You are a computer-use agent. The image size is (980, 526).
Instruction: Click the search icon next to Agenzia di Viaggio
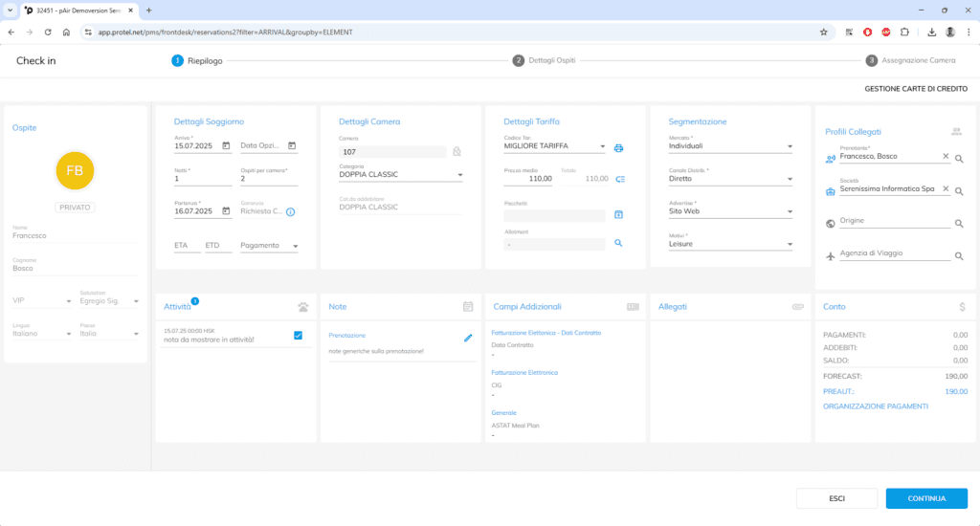[x=958, y=255]
